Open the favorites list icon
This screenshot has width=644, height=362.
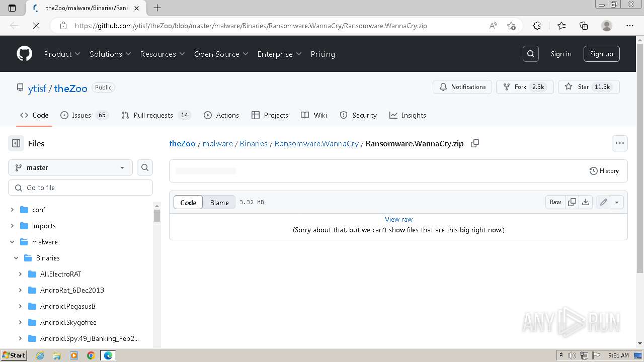(x=561, y=26)
